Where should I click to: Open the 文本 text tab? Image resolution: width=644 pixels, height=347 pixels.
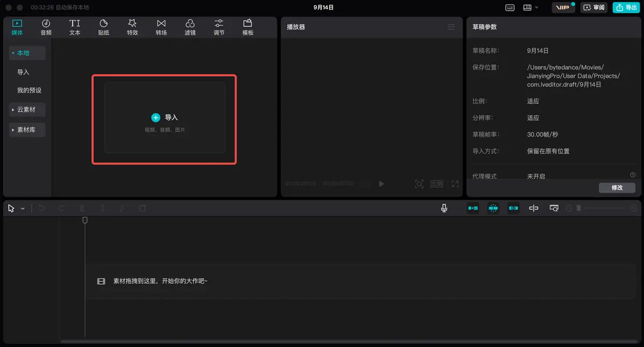[75, 27]
